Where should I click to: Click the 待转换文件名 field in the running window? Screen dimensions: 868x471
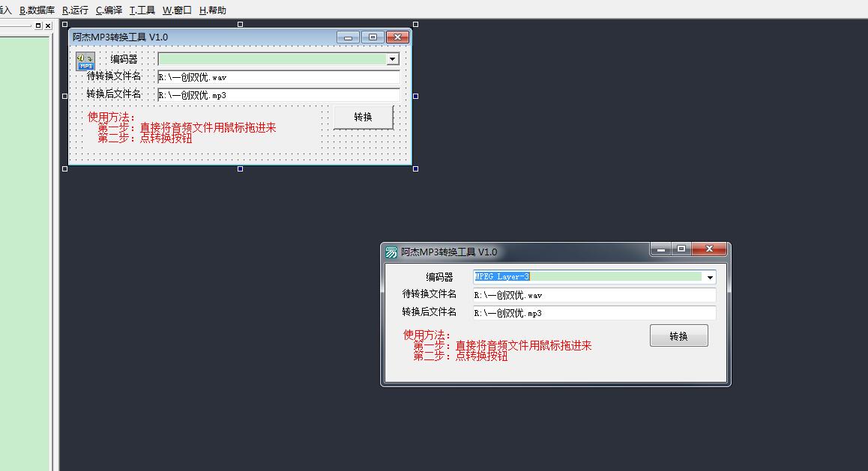pyautogui.click(x=594, y=295)
